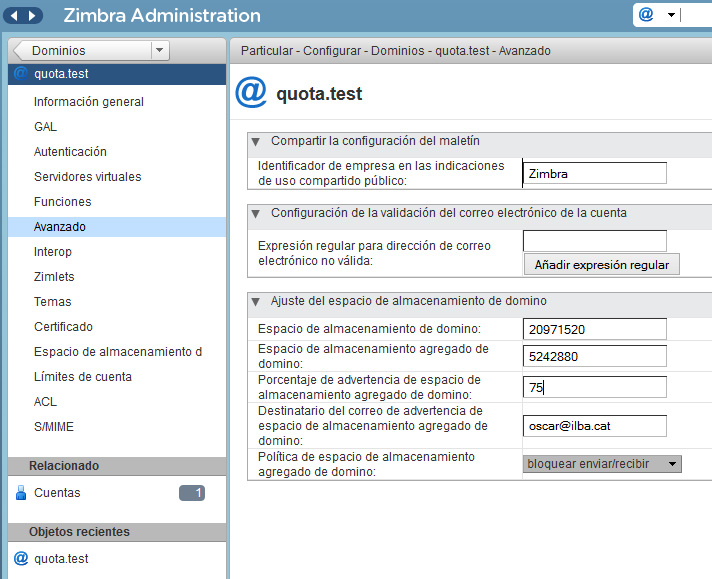Click the Cuentas count badge showing 1
The width and height of the screenshot is (712, 579).
click(192, 493)
